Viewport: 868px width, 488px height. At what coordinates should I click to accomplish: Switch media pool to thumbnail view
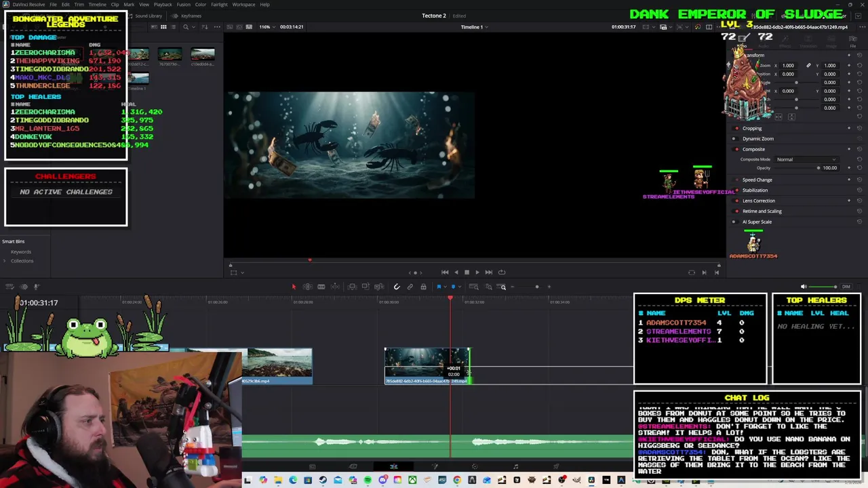point(163,27)
